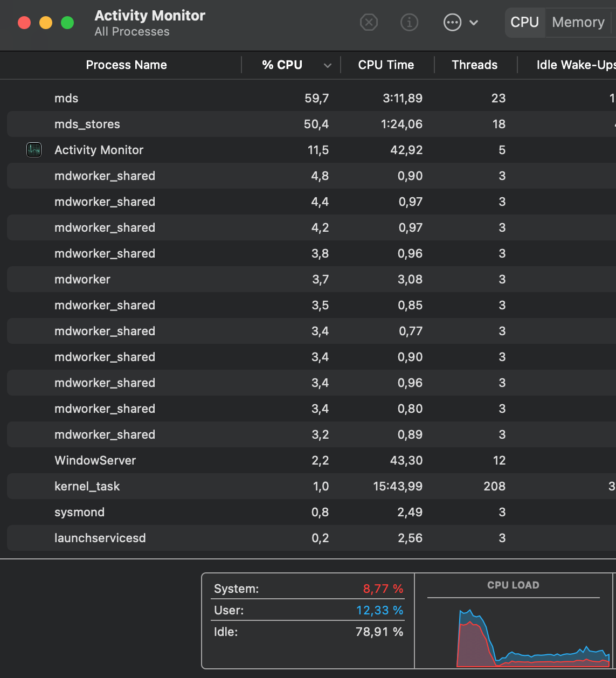Click the All Processes subtitle
Image resolution: width=616 pixels, height=678 pixels.
(132, 32)
